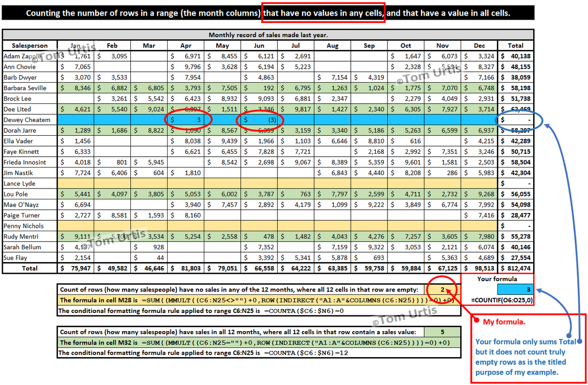This screenshot has height=385, width=588.
Task: Select the Salesperson column header
Action: tap(30, 46)
